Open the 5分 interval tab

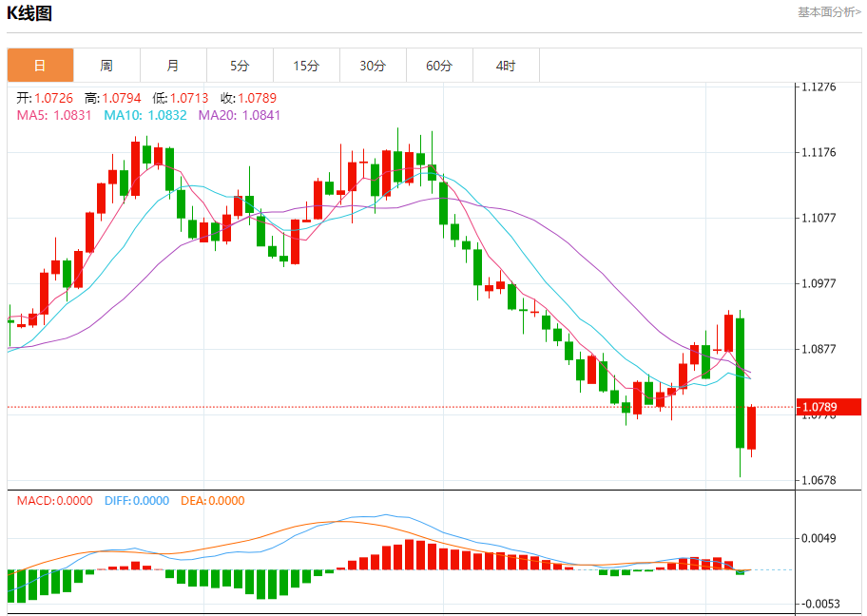click(240, 66)
